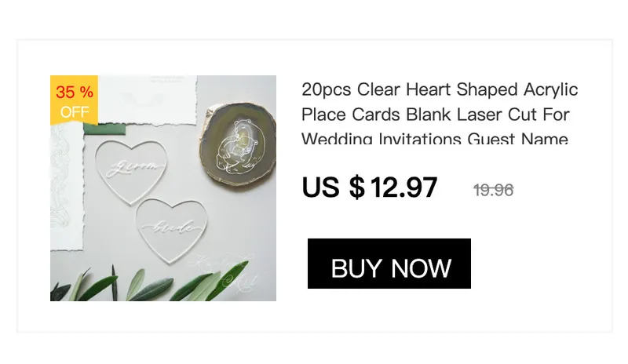This screenshot has width=628, height=364.
Task: Click the title line starting Place Cards Blank
Action: point(436,115)
